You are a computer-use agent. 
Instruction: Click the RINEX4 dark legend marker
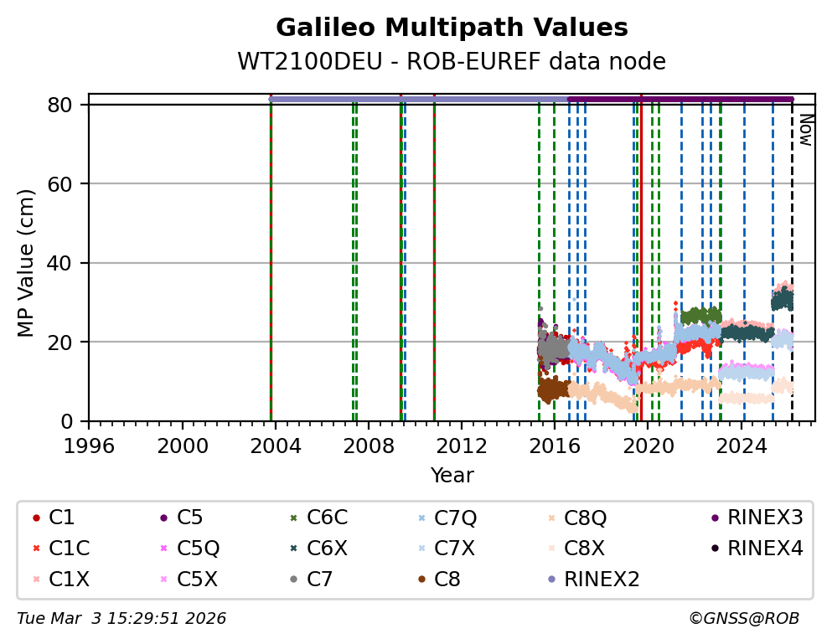click(x=714, y=549)
